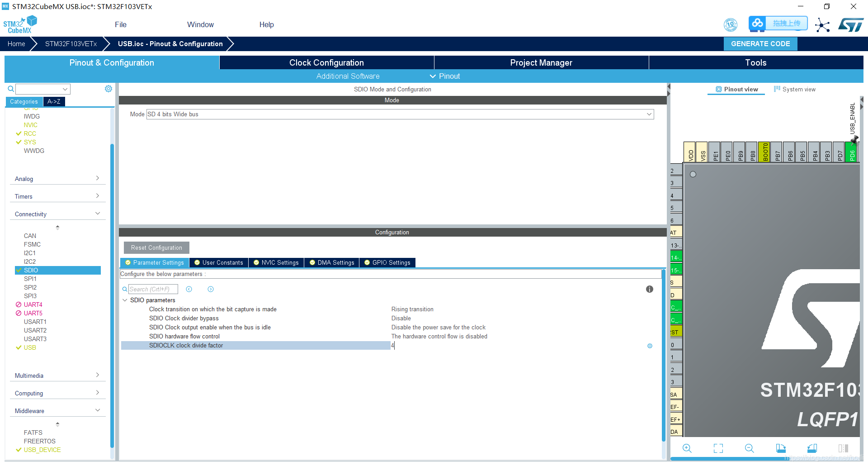This screenshot has height=466, width=868.
Task: Switch to Clock Configuration tab
Action: 326,62
